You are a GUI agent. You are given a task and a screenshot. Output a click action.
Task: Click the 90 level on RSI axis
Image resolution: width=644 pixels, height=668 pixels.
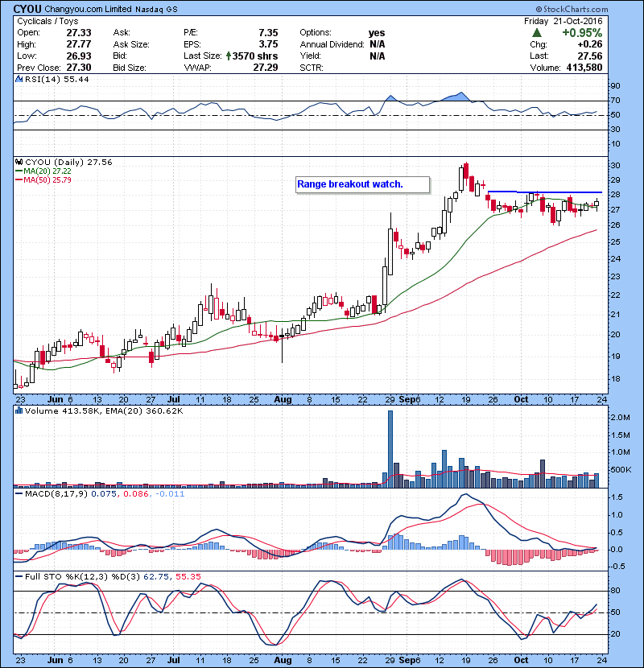coord(616,86)
